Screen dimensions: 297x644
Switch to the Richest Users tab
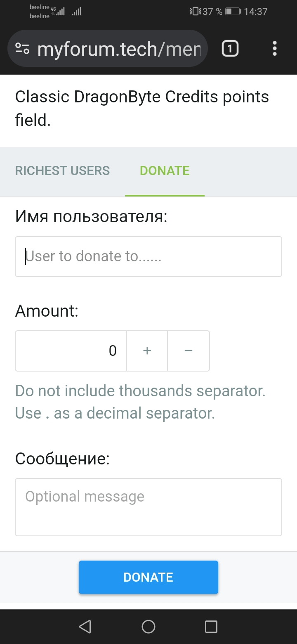click(x=62, y=171)
